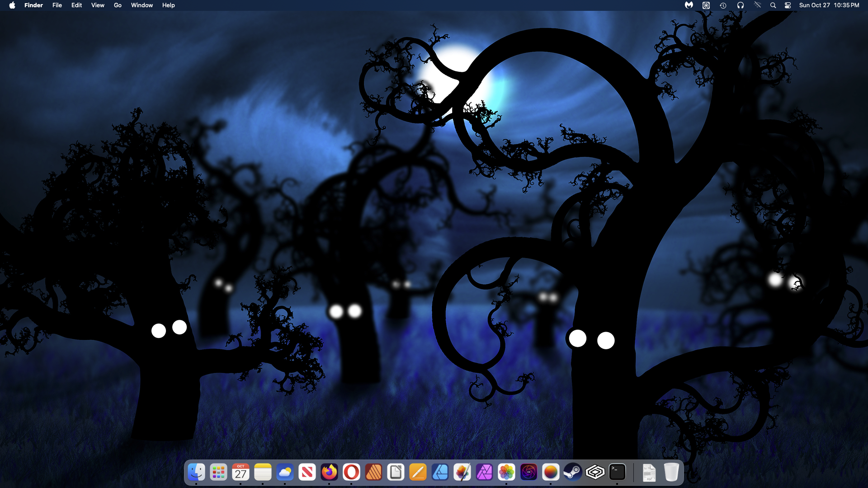Open the Weather app in the Dock
The width and height of the screenshot is (868, 488).
285,472
